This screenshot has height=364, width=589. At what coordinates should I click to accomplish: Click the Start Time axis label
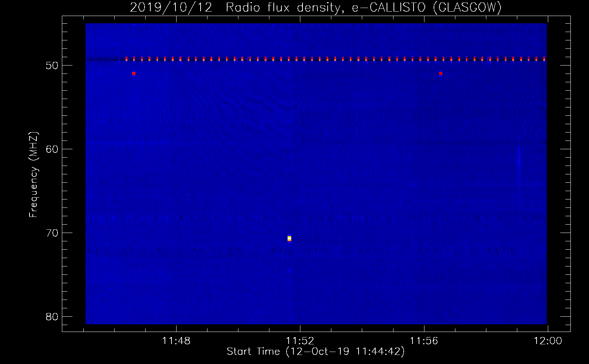tap(316, 352)
